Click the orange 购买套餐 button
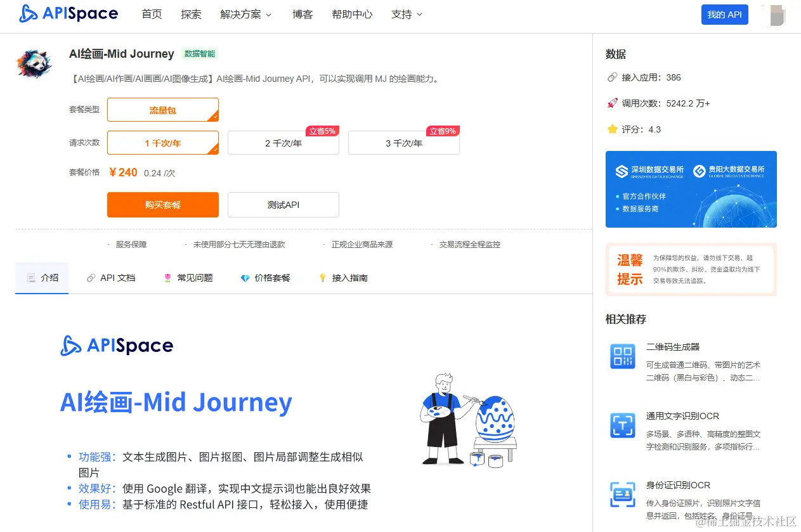The image size is (801, 532). coord(163,205)
